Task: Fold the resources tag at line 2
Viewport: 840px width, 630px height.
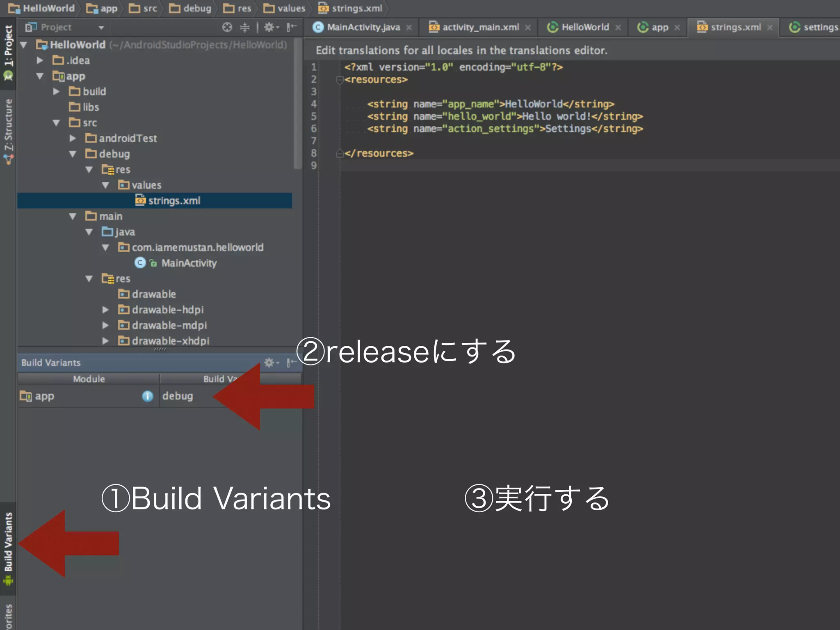Action: [340, 80]
